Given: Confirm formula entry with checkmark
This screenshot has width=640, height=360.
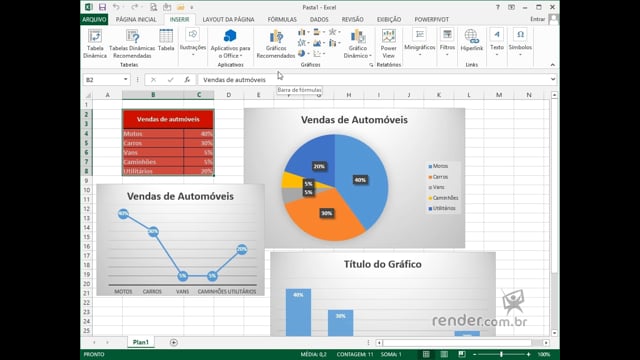Looking at the screenshot, I should coord(170,80).
